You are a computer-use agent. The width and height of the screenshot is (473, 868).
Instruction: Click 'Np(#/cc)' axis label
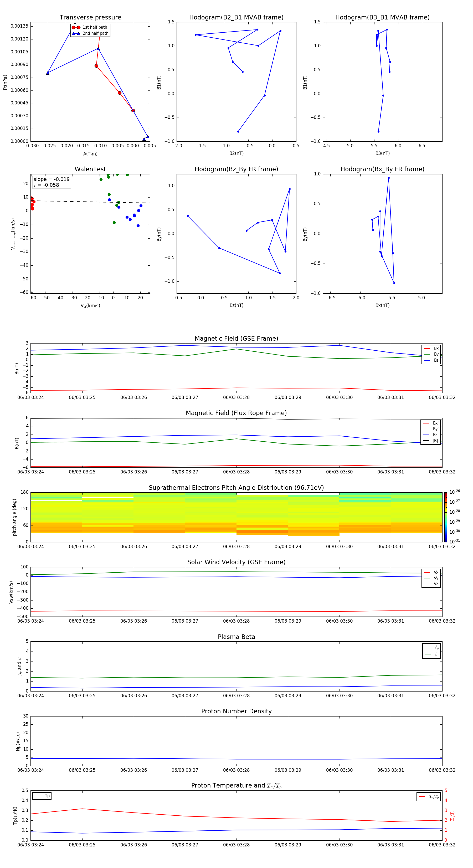point(18,741)
